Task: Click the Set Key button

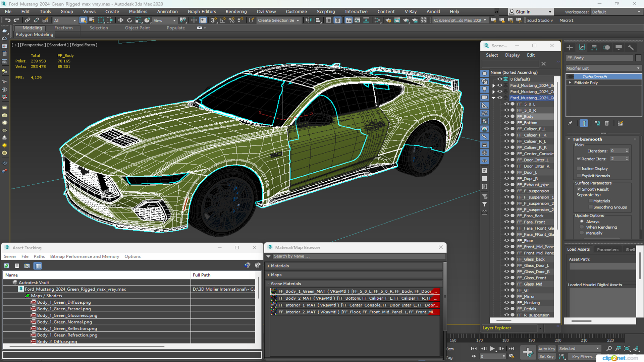Action: tap(546, 356)
